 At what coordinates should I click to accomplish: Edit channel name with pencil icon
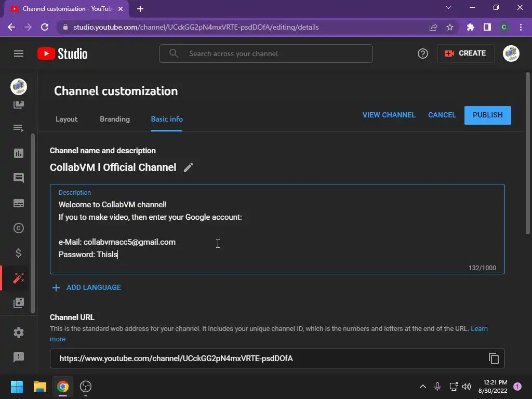tap(189, 167)
